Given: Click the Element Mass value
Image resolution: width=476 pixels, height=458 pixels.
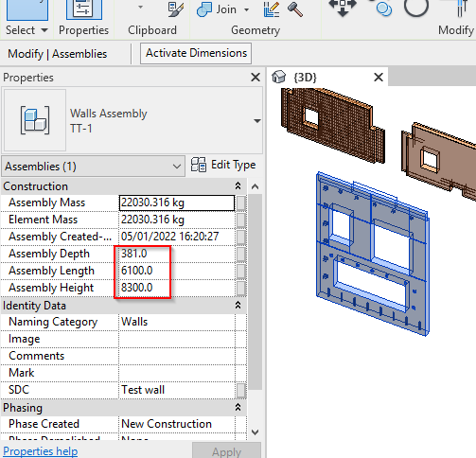Looking at the screenshot, I should point(177,220).
